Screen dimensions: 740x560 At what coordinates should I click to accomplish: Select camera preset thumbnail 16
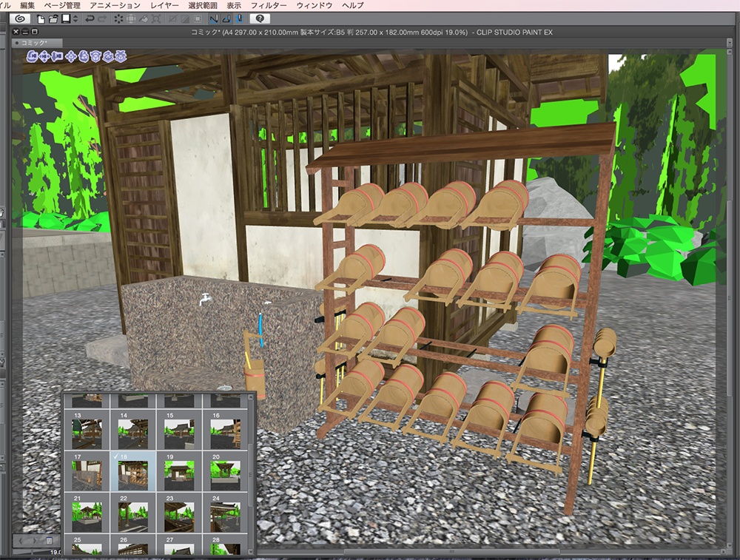[225, 430]
